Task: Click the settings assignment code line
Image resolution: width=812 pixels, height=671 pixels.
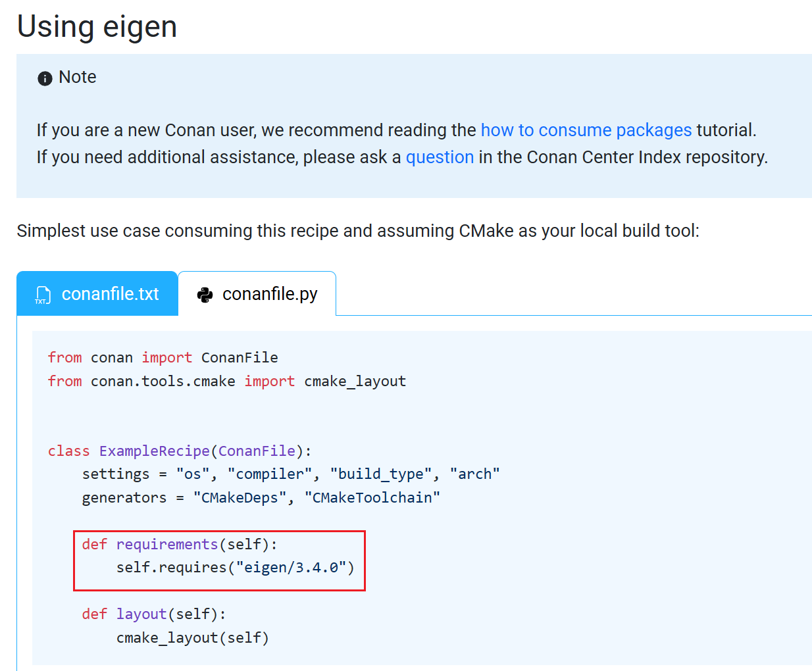Action: pos(290,474)
